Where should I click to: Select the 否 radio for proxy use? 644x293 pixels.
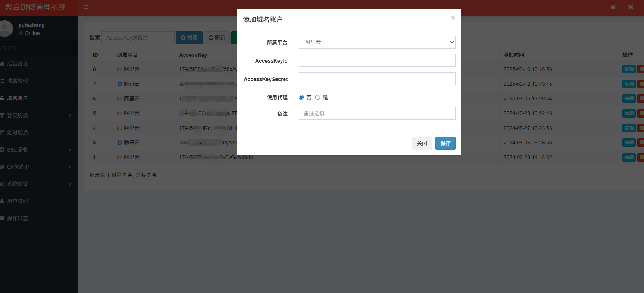click(301, 97)
